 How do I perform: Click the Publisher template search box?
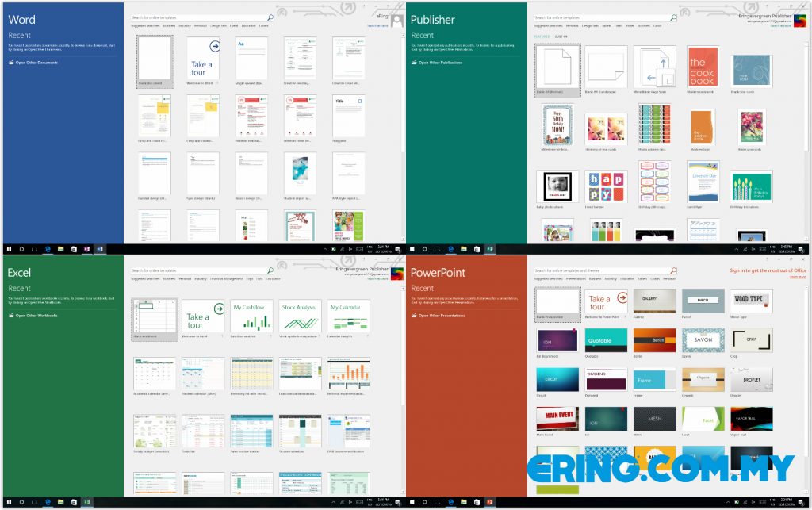[605, 17]
